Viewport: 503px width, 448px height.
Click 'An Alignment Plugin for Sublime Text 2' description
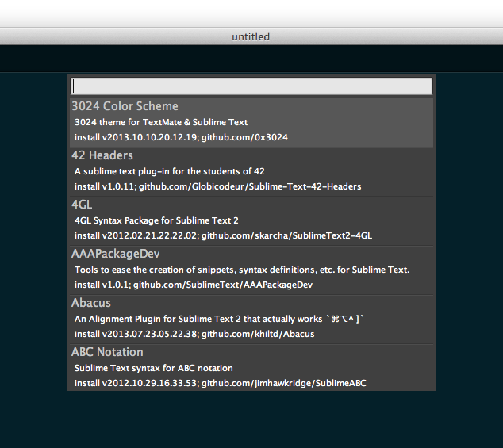[220, 319]
